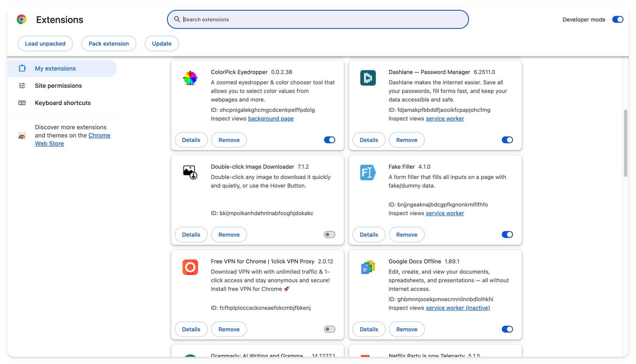This screenshot has height=364, width=636.
Task: Open the Site permissions page
Action: pyautogui.click(x=58, y=86)
